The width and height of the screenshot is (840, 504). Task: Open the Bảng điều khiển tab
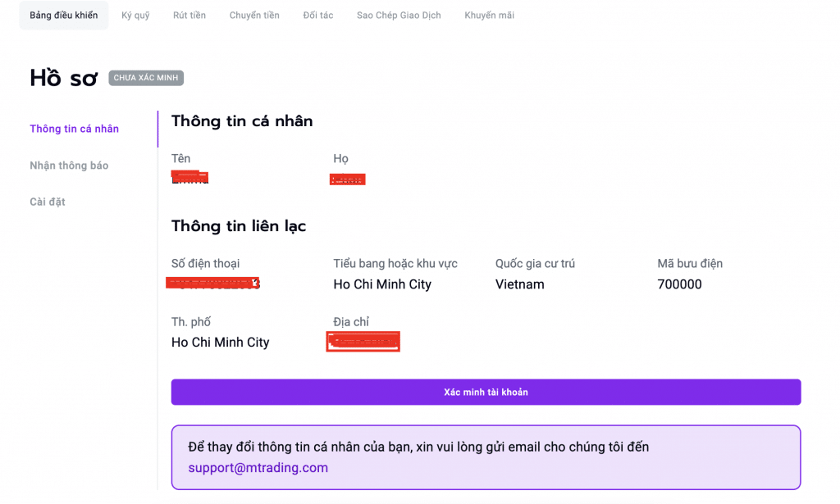[63, 16]
